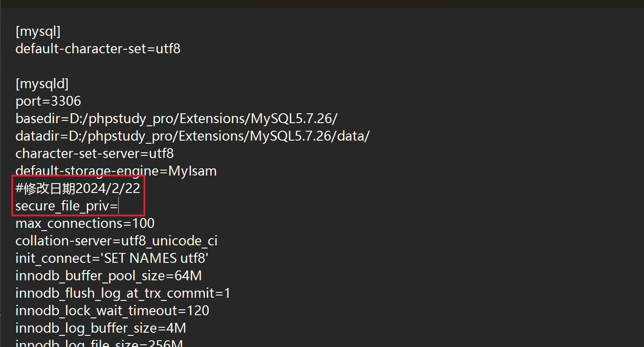Select the character-set-server=utf8 line
This screenshot has height=347, width=644.
pyautogui.click(x=94, y=154)
